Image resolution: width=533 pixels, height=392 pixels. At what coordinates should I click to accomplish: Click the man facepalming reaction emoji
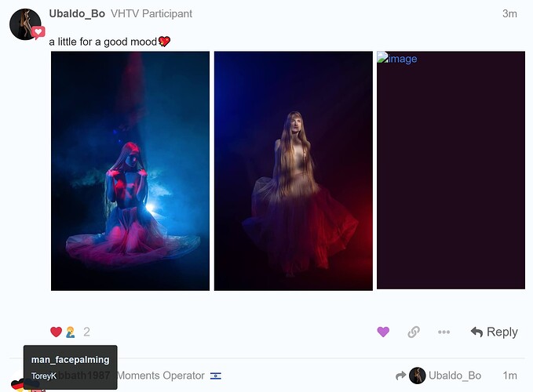click(71, 332)
